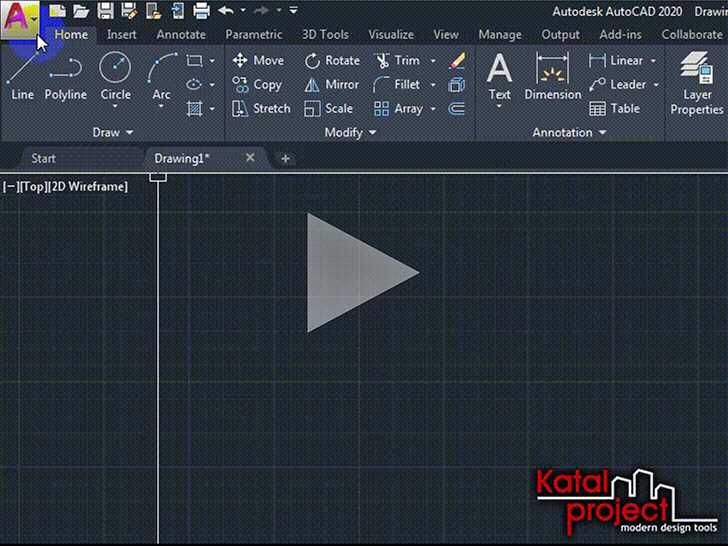Screen dimensions: 728x546
Task: Start the Dimension tool
Action: [552, 75]
